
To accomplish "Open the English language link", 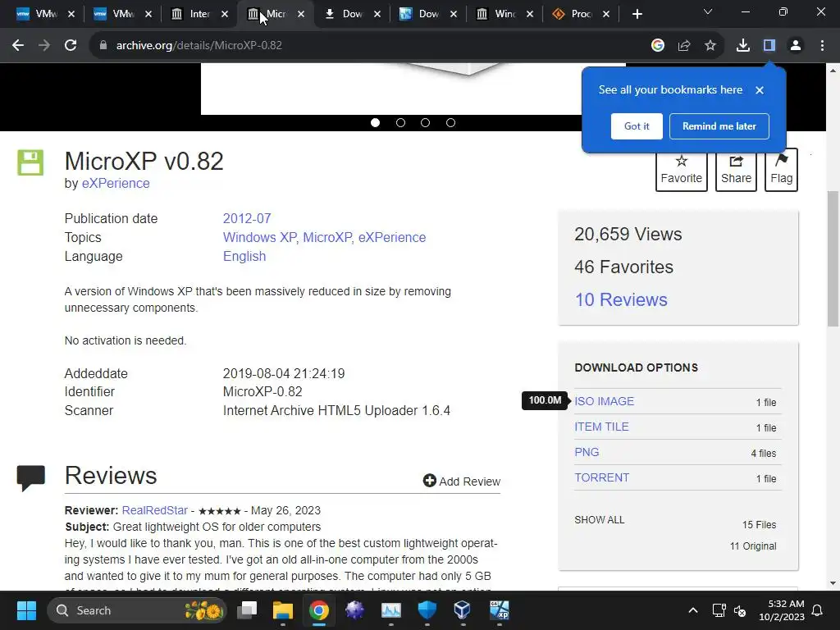I will (244, 257).
